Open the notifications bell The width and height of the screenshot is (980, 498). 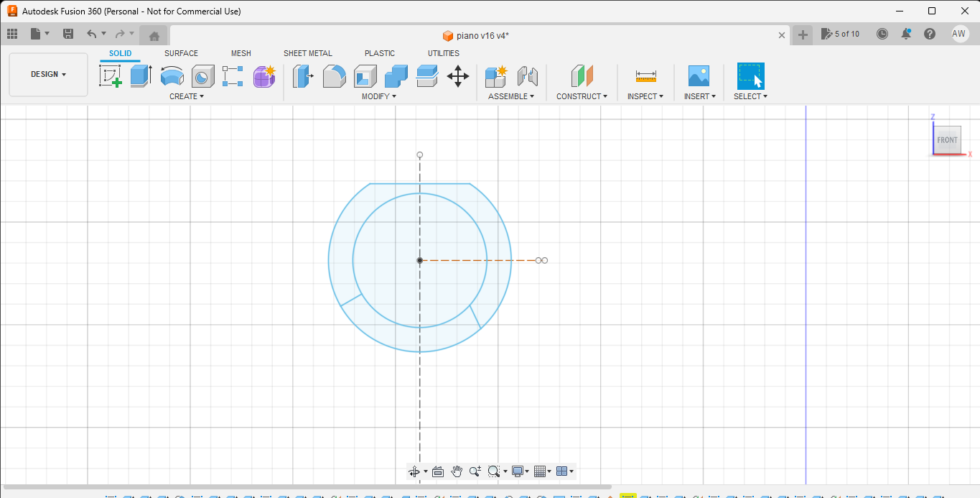tap(906, 34)
